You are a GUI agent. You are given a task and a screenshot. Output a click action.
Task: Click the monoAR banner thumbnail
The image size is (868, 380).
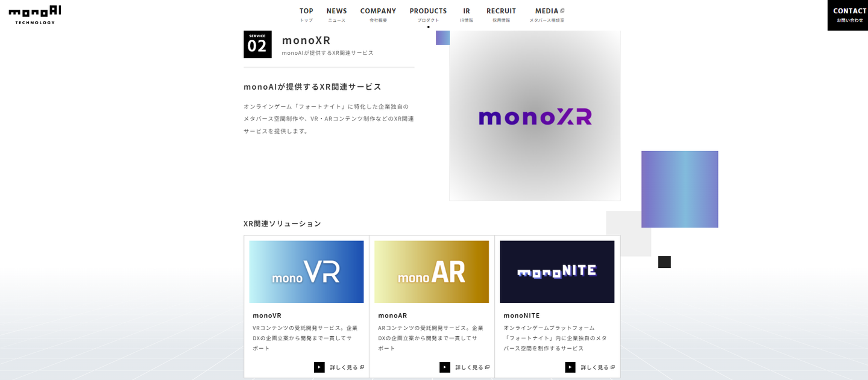pos(432,272)
